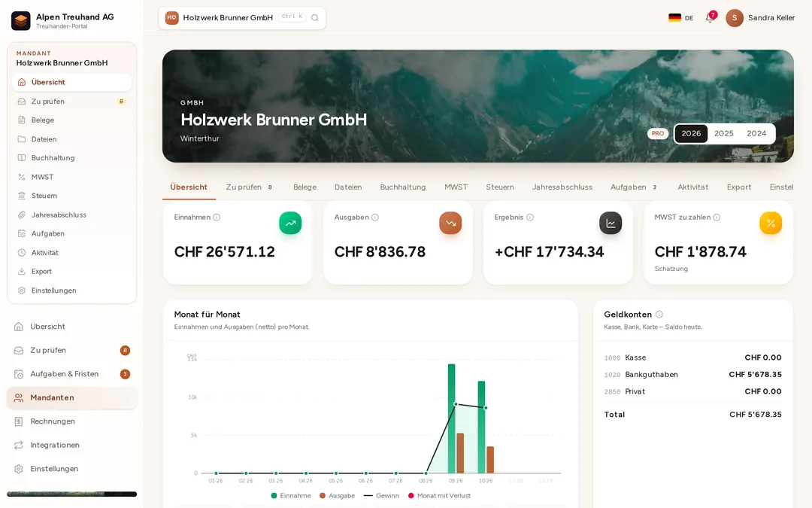Click the Ergebnis chart icon
The height and width of the screenshot is (508, 812).
click(x=611, y=224)
